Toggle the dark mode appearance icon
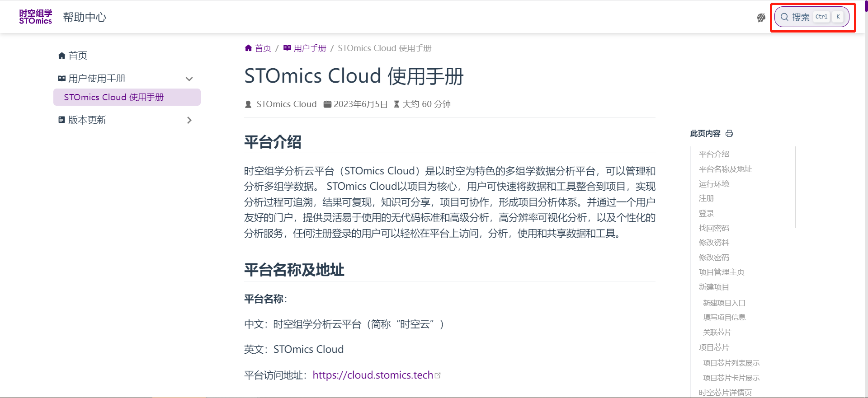 click(x=761, y=18)
